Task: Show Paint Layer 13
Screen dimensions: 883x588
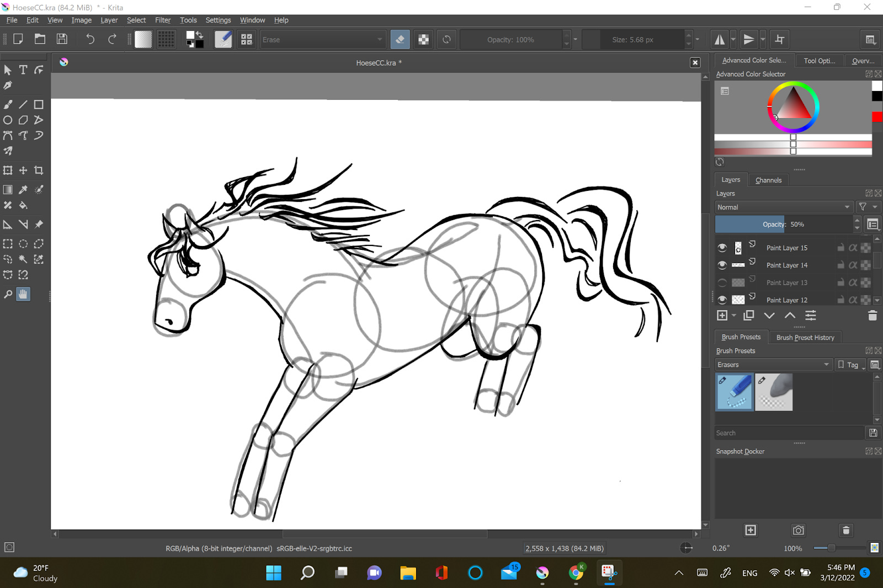Action: [x=722, y=282]
